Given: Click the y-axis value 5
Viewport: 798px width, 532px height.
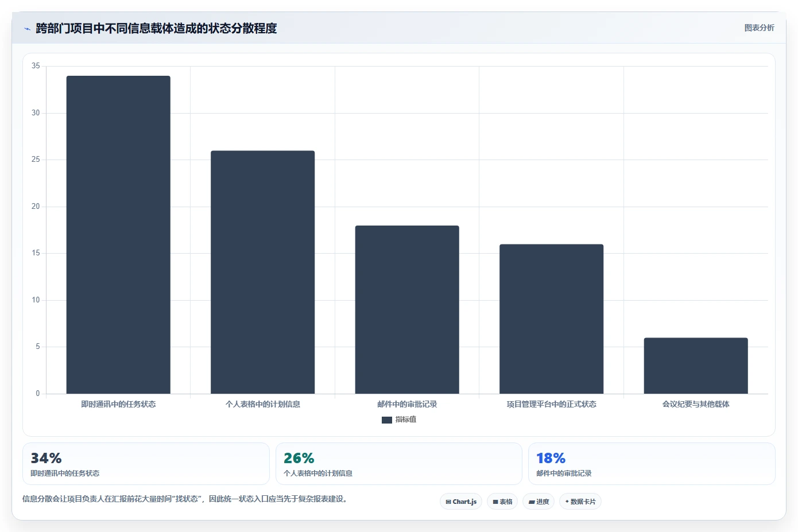Looking at the screenshot, I should coord(38,347).
